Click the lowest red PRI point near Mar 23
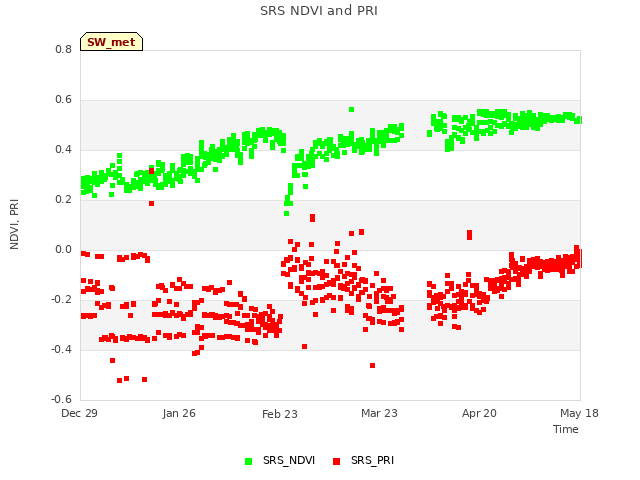The width and height of the screenshot is (640, 480). [372, 365]
